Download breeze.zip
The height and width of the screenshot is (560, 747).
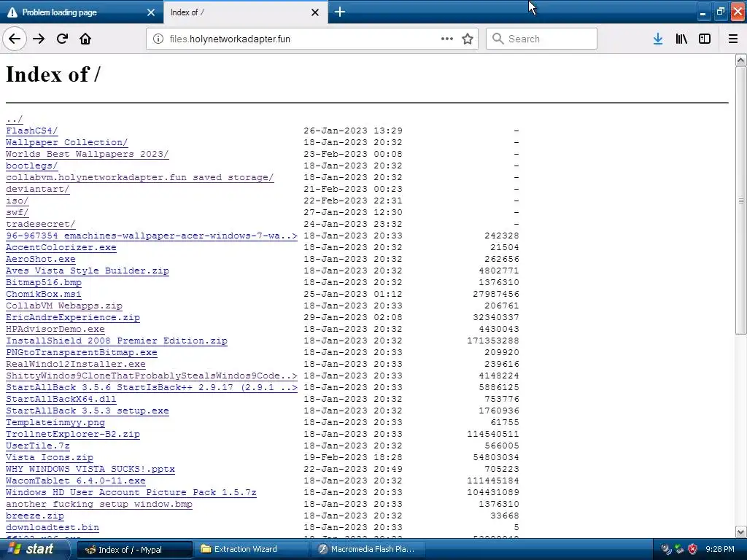(x=35, y=516)
